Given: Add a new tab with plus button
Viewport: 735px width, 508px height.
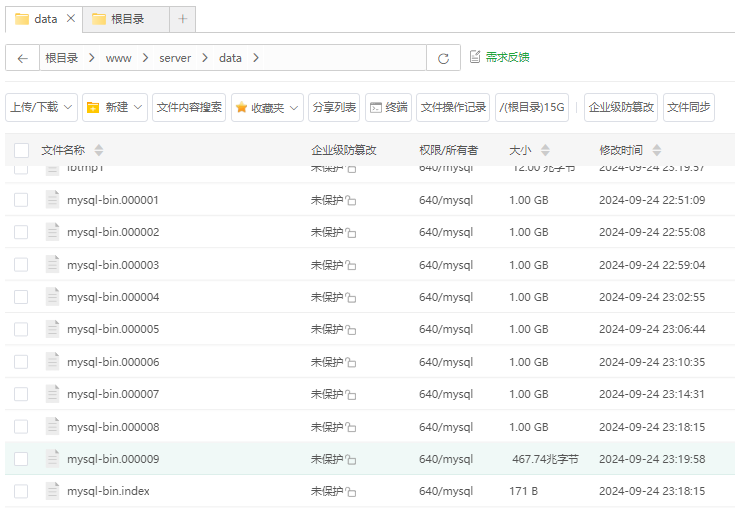Looking at the screenshot, I should point(183,19).
